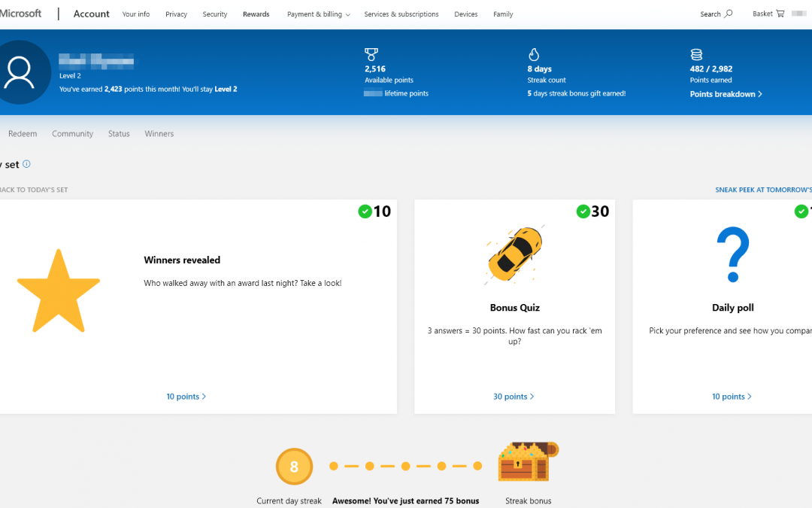Click the Search magnifier icon
Viewport: 812px width, 508px height.
tap(728, 14)
